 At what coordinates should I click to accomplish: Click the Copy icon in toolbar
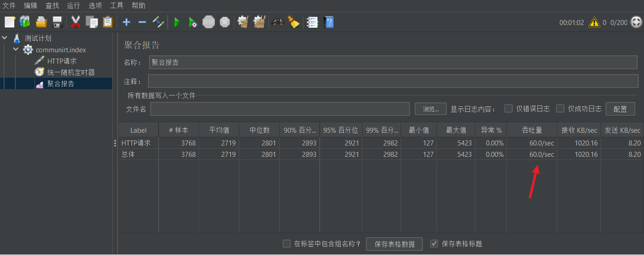click(92, 22)
